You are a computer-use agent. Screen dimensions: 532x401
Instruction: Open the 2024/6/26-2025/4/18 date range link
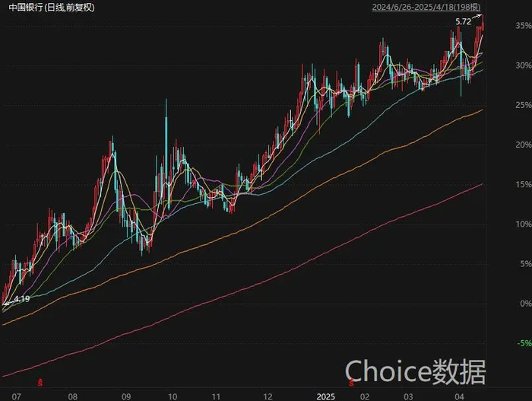pyautogui.click(x=426, y=7)
